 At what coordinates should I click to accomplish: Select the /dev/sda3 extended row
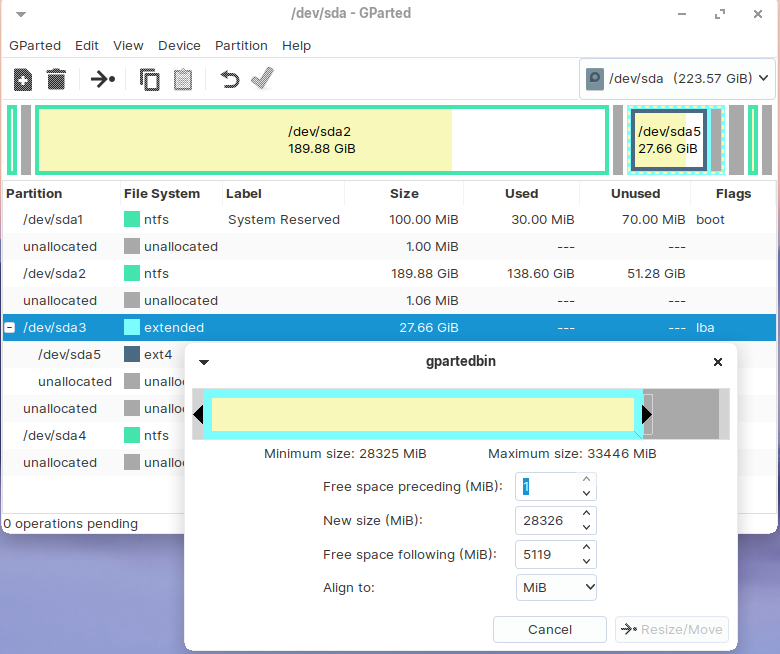[x=389, y=327]
